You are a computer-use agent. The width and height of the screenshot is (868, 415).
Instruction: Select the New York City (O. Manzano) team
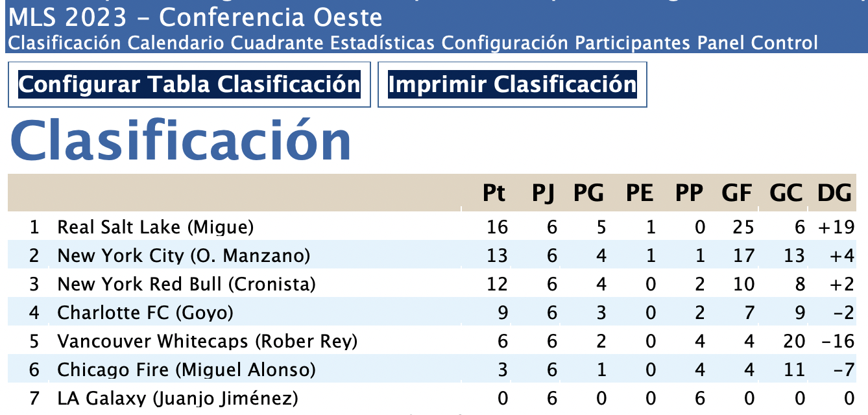[x=184, y=255]
